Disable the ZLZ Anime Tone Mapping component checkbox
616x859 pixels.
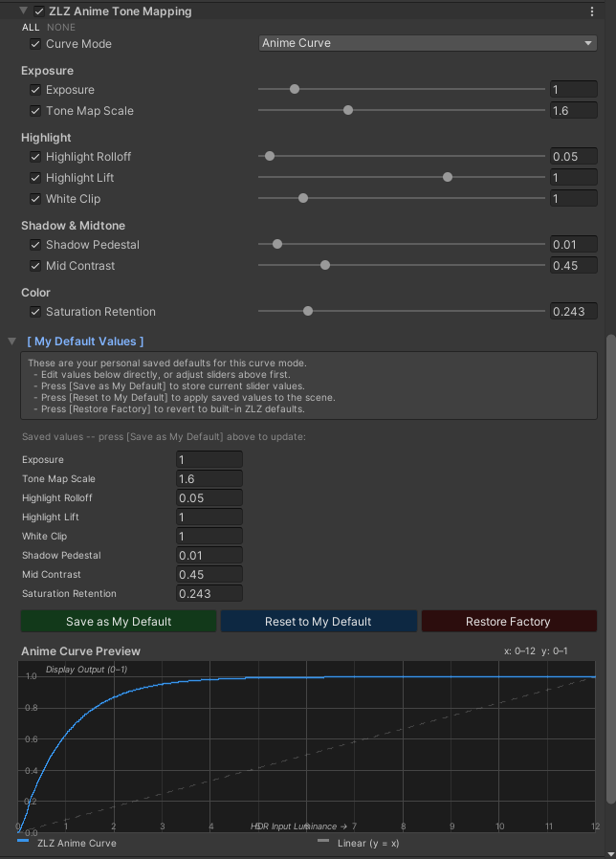coord(39,11)
